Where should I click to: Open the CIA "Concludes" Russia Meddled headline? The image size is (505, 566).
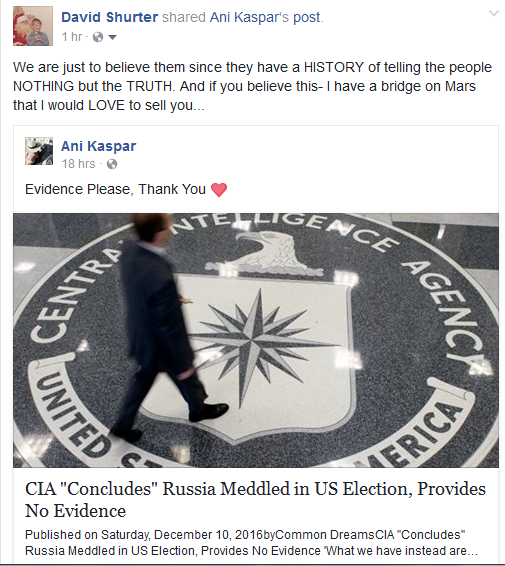click(x=255, y=500)
